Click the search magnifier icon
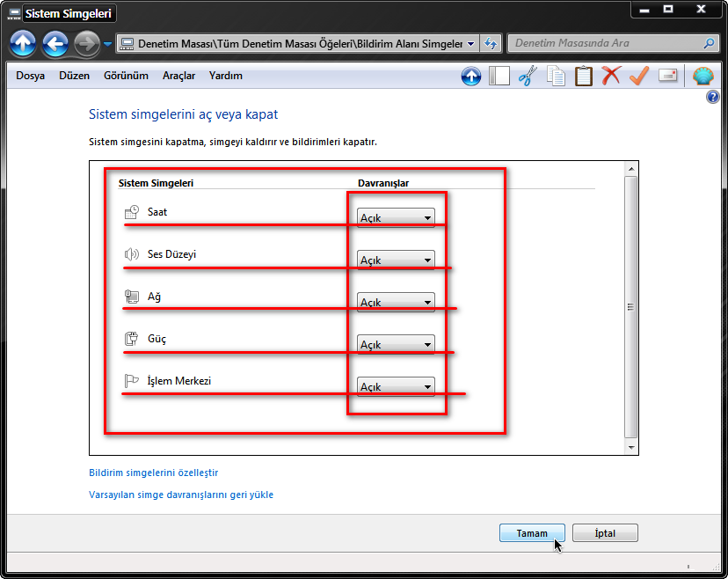 (x=709, y=43)
